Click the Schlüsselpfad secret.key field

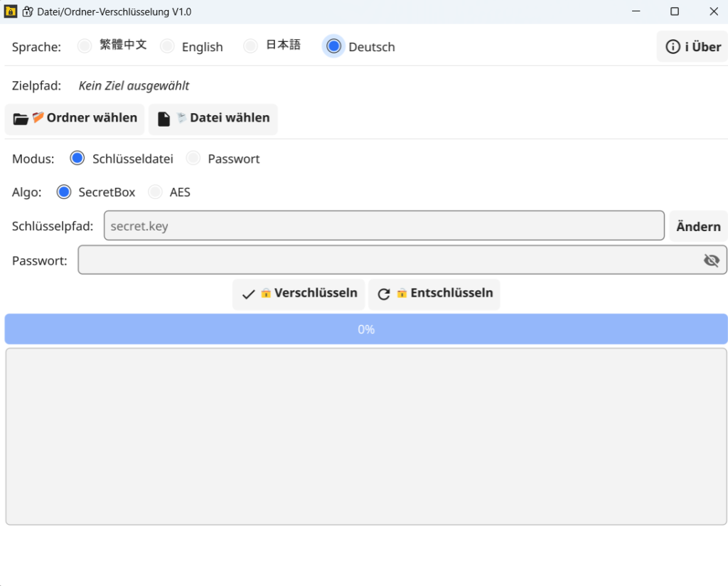click(x=384, y=226)
